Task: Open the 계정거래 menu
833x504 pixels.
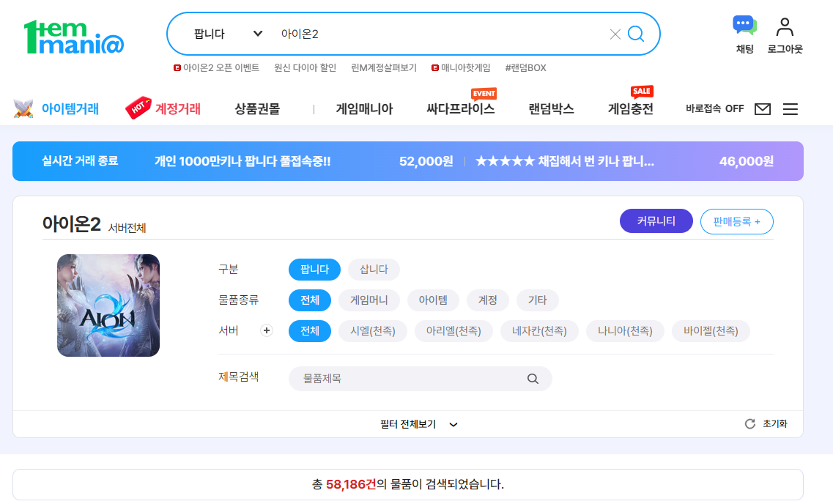Action: click(x=177, y=109)
